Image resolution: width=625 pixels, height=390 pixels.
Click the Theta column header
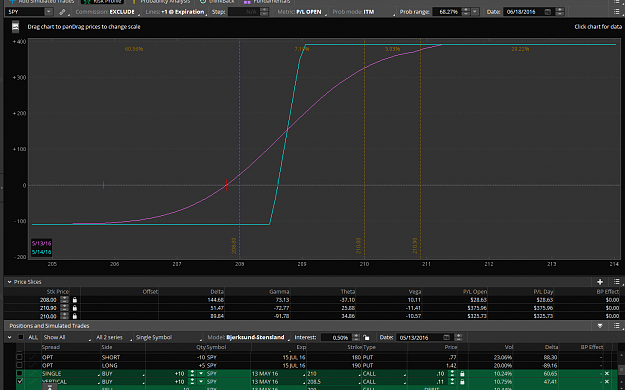point(348,292)
